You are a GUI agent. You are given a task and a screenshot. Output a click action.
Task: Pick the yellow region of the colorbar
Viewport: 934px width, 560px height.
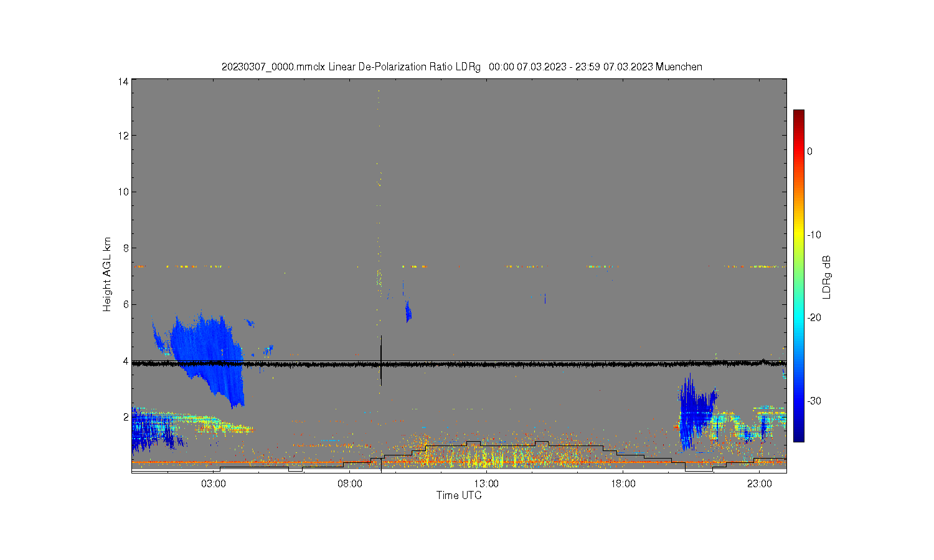tap(799, 235)
